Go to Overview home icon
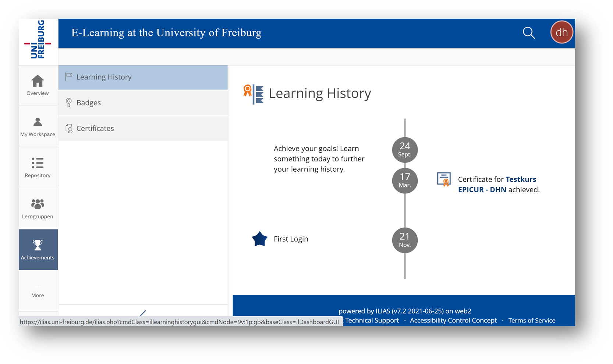 click(x=38, y=81)
